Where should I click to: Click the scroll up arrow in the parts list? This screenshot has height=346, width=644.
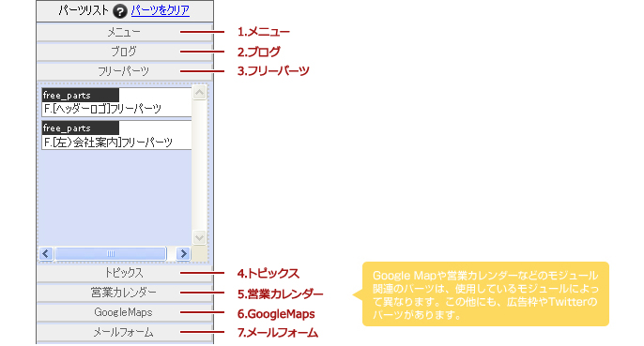point(200,92)
